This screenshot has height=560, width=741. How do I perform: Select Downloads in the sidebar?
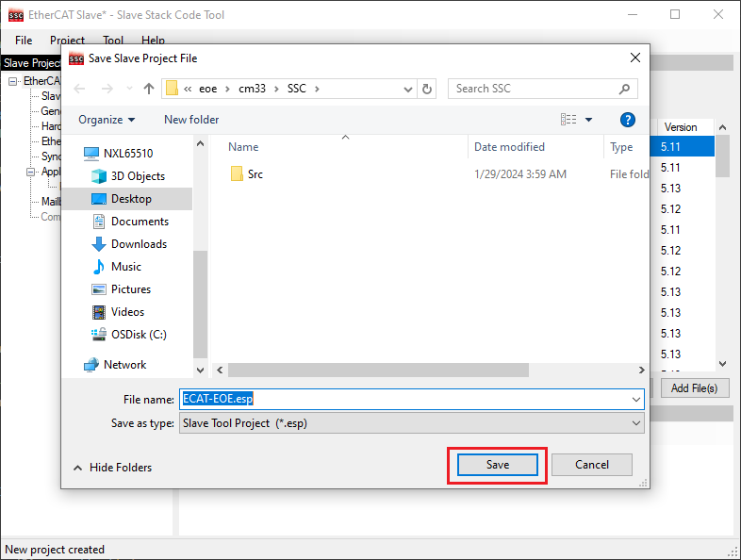tap(138, 244)
